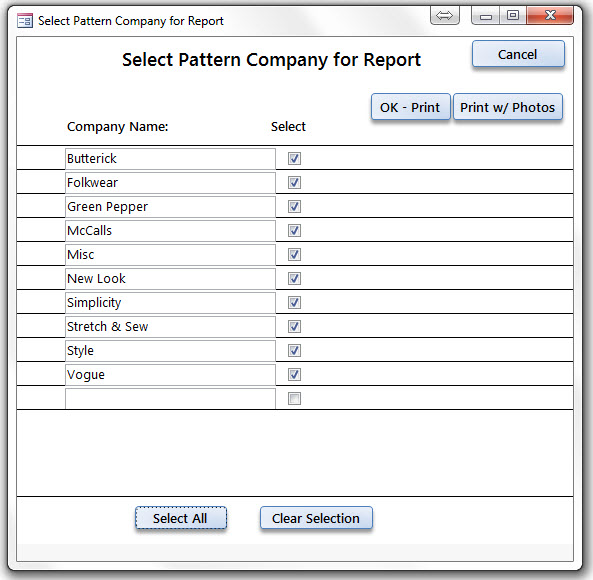Uncheck the McCalls checkbox
The image size is (593, 580).
click(x=294, y=231)
